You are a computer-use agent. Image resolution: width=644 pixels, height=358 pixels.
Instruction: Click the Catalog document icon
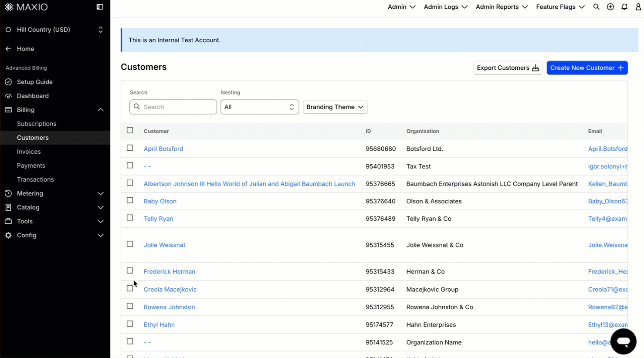(x=8, y=207)
